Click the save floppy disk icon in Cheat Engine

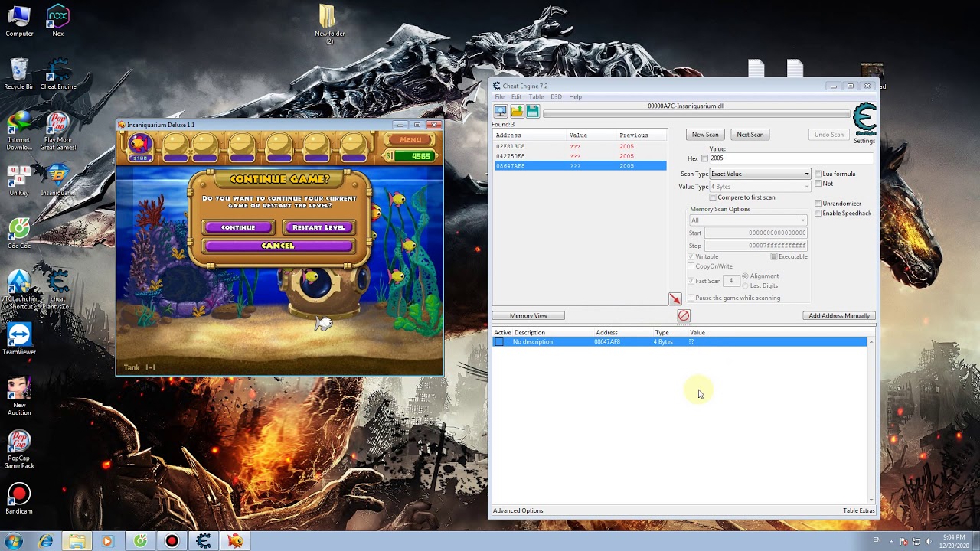(533, 112)
